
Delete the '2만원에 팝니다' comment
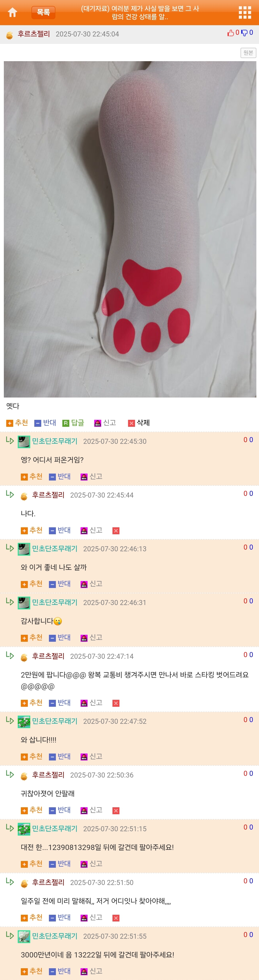116,703
